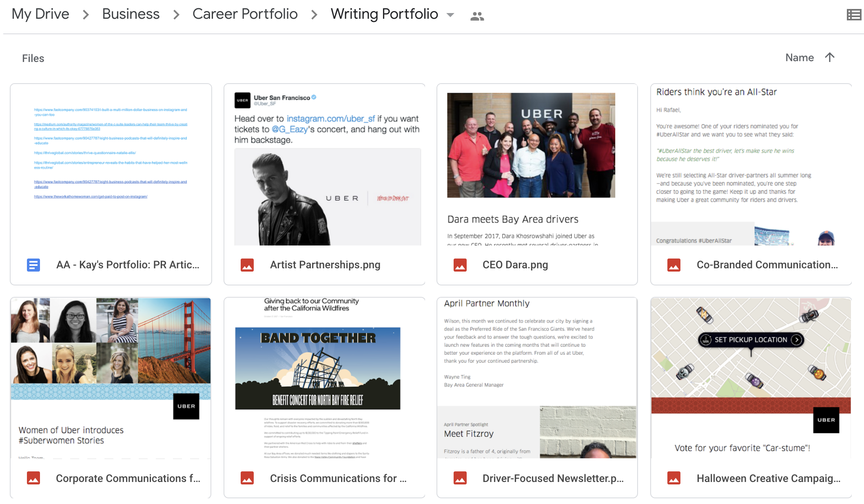Click file name 'Driver-Focused Newsletter.p...'
The height and width of the screenshot is (504, 864).
(553, 478)
